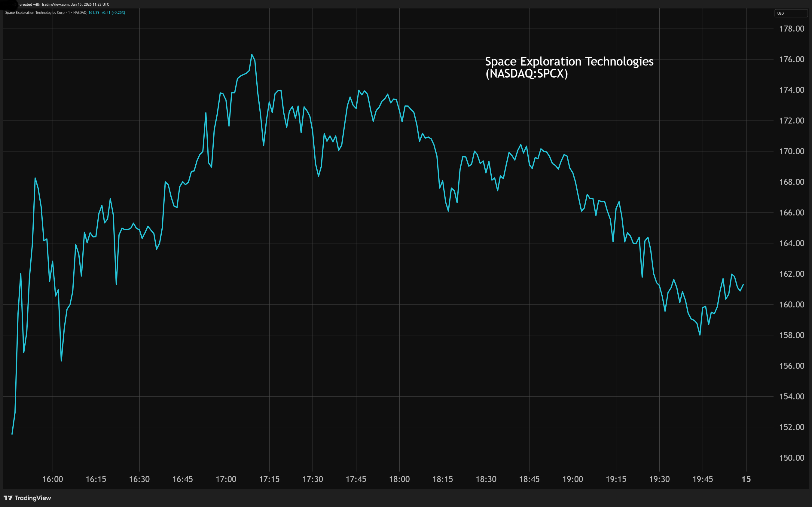Click the 16:00 time axis label

pos(53,479)
